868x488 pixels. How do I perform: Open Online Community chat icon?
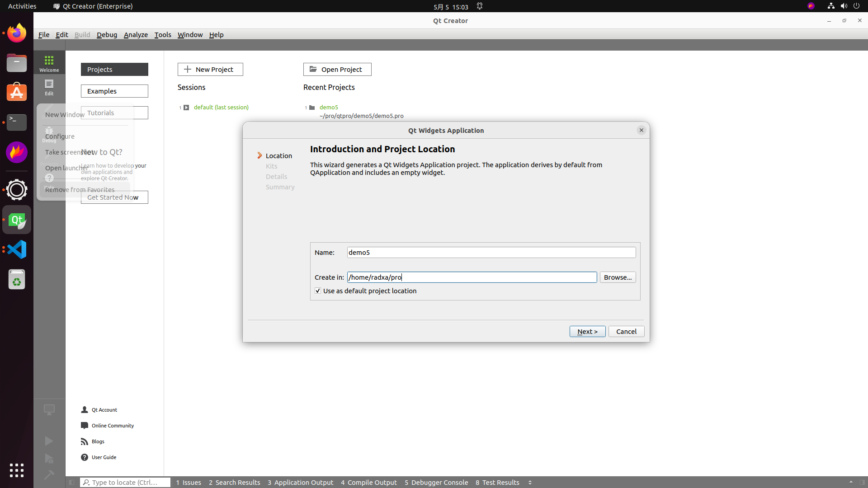(85, 426)
